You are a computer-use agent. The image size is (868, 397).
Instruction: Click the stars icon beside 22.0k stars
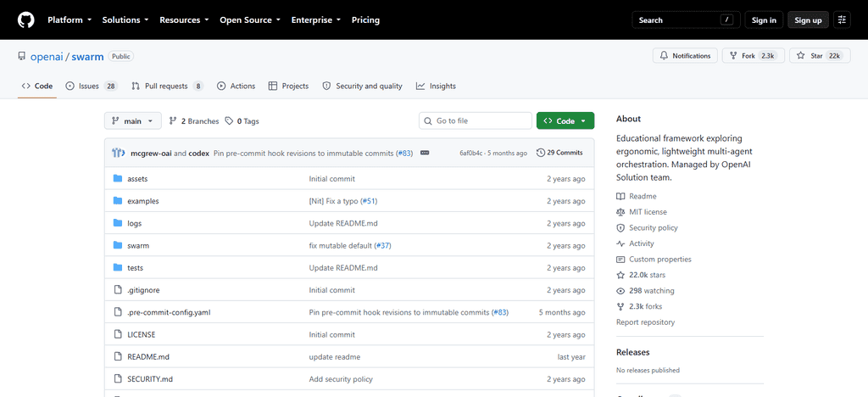click(620, 275)
